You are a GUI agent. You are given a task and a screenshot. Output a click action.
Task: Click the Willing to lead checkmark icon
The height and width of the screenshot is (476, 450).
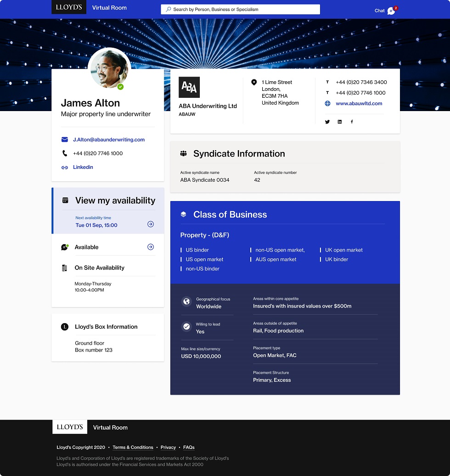point(187,326)
